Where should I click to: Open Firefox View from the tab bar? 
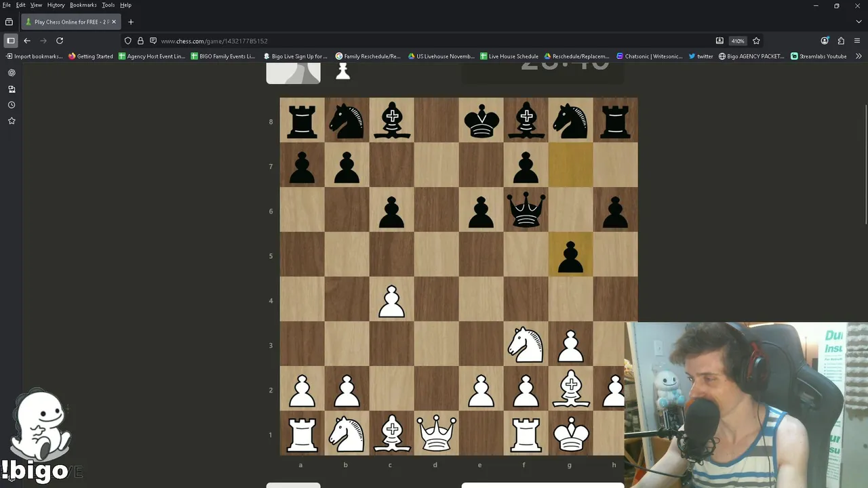click(9, 22)
